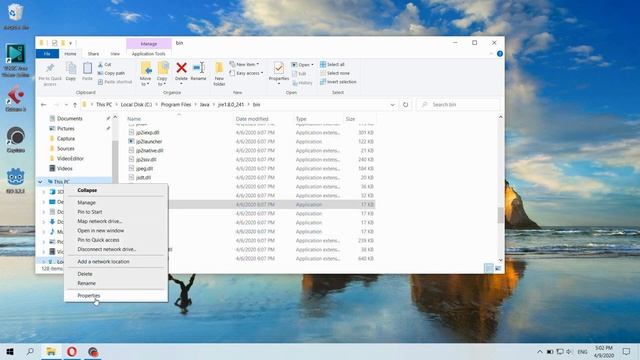Choose Manage in the context menu
This screenshot has height=360, width=640.
pyautogui.click(x=87, y=202)
